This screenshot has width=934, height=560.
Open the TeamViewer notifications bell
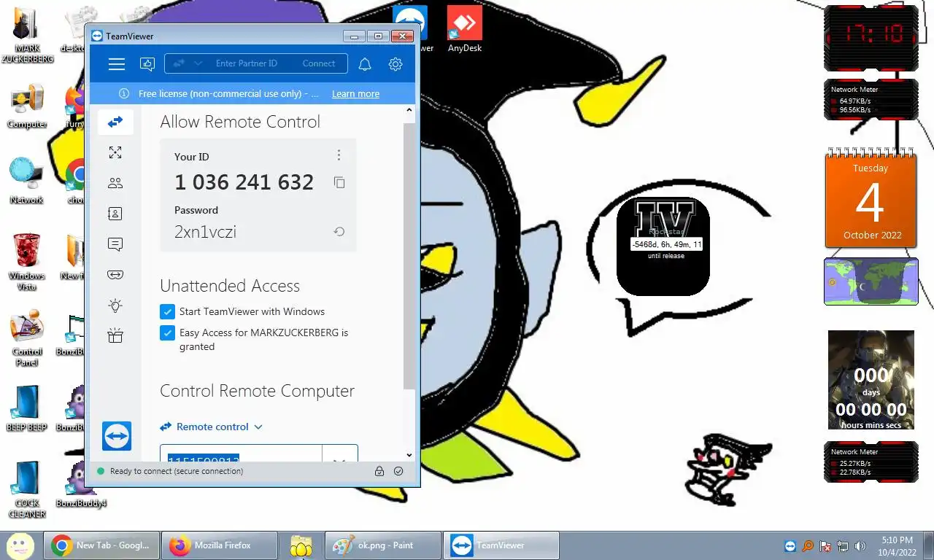click(365, 64)
